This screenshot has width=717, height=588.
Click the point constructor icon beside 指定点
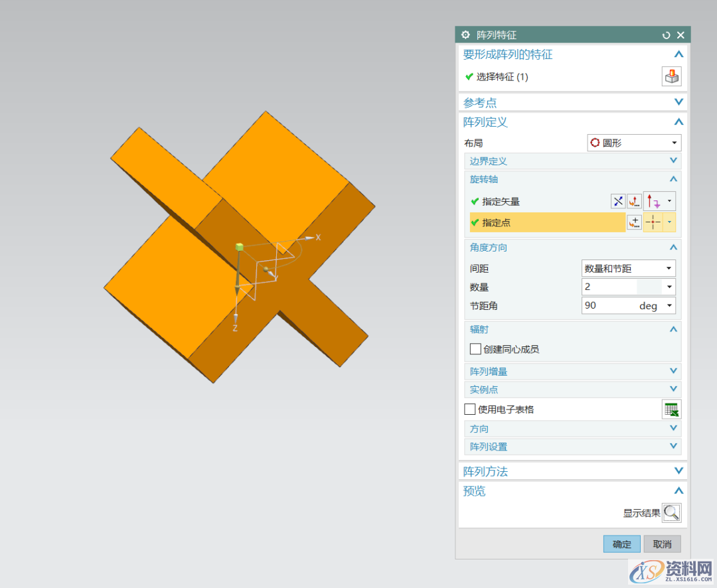(x=635, y=222)
